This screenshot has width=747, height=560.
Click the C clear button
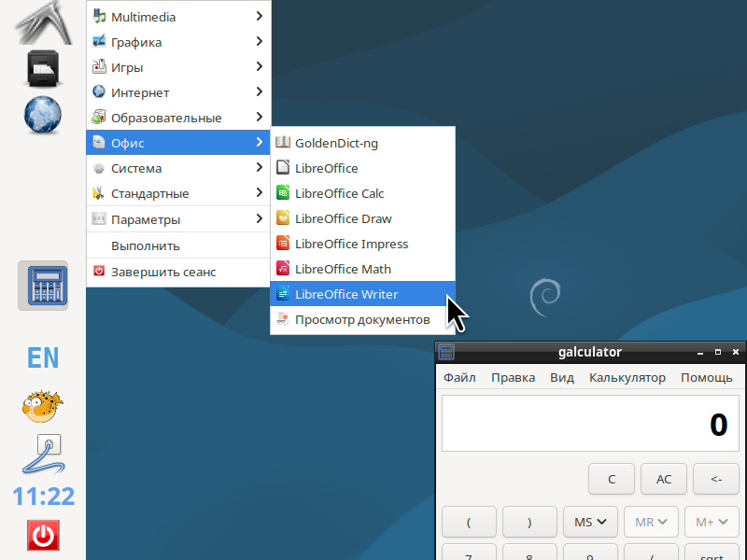click(x=612, y=479)
